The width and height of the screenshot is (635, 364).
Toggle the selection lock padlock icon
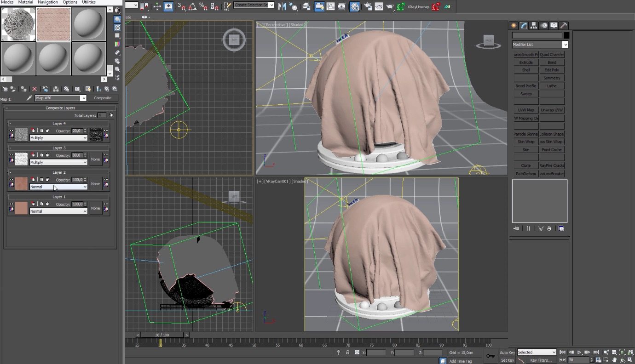tap(347, 353)
